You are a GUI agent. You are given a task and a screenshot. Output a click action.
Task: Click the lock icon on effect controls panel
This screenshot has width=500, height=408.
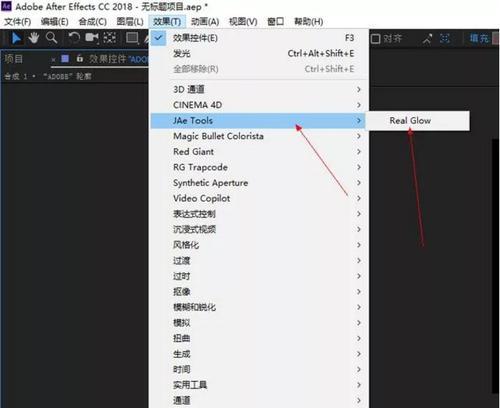tap(79, 59)
